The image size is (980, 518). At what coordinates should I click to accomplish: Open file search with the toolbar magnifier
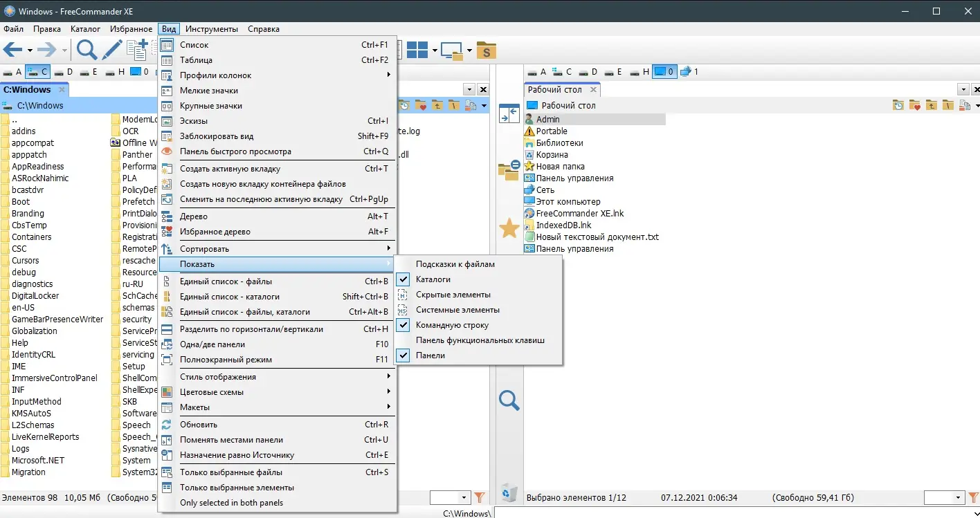click(x=87, y=50)
